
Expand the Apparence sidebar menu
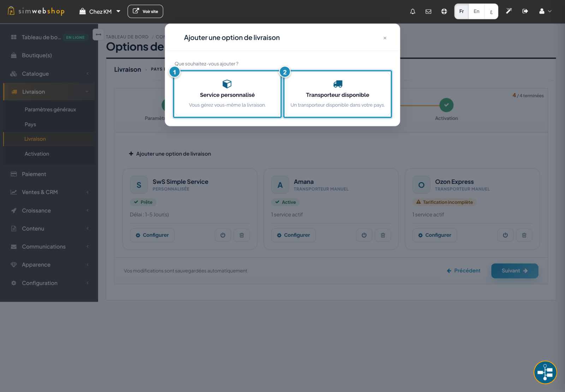[x=49, y=265]
